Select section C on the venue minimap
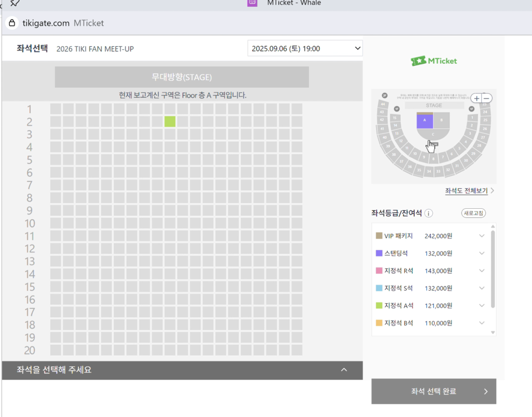This screenshot has width=532, height=417. coord(433,134)
